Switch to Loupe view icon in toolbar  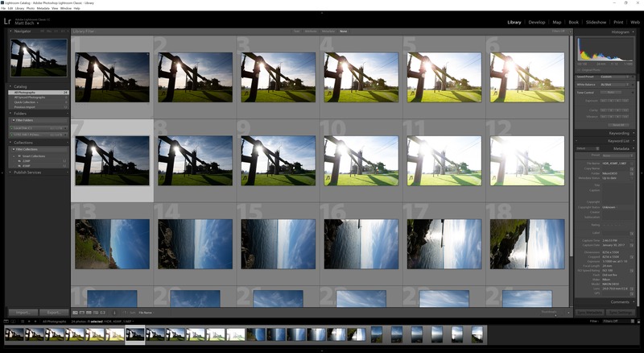click(x=82, y=312)
